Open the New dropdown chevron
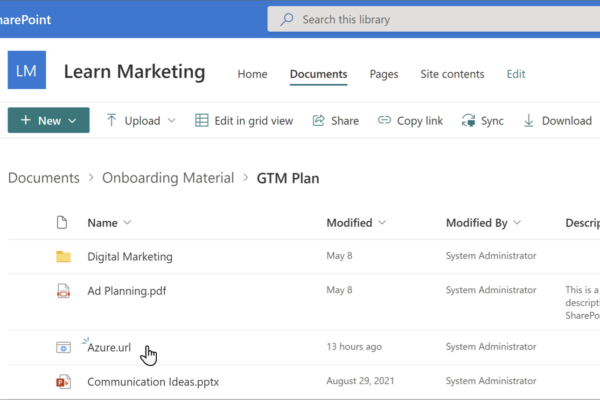Viewport: 600px width, 400px height. coord(72,121)
